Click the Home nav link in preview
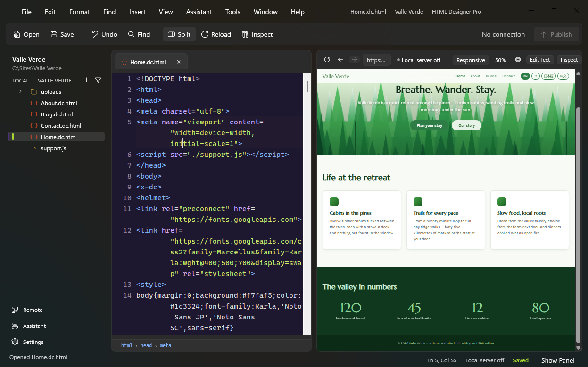 [x=460, y=76]
